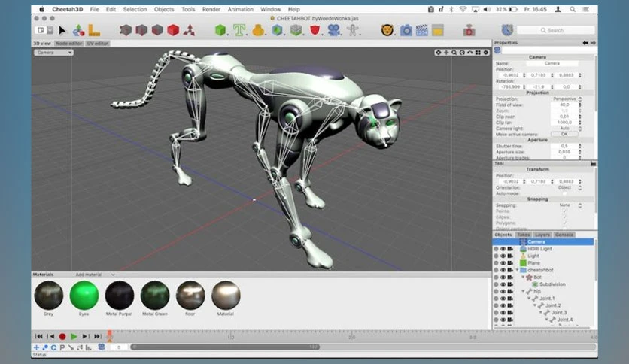
Task: Click the blue rotate key icon
Action: pyautogui.click(x=53, y=347)
